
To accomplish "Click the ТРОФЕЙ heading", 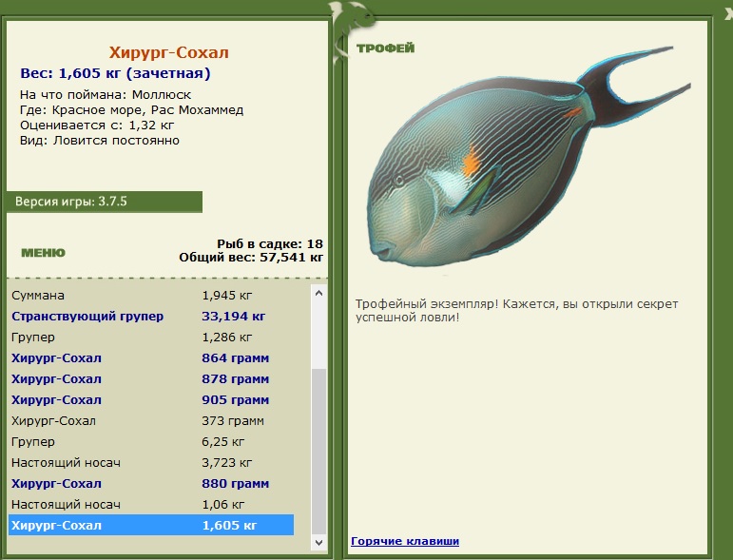I will (385, 48).
